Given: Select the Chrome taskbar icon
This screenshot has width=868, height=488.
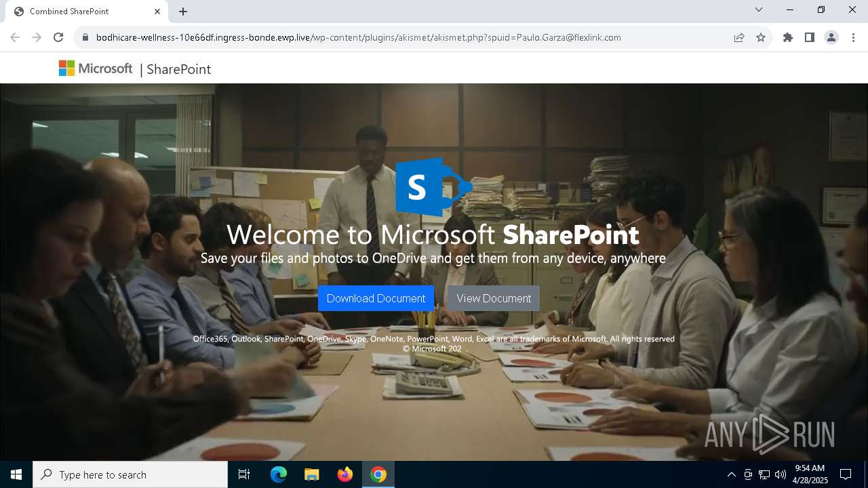Looking at the screenshot, I should pyautogui.click(x=378, y=474).
